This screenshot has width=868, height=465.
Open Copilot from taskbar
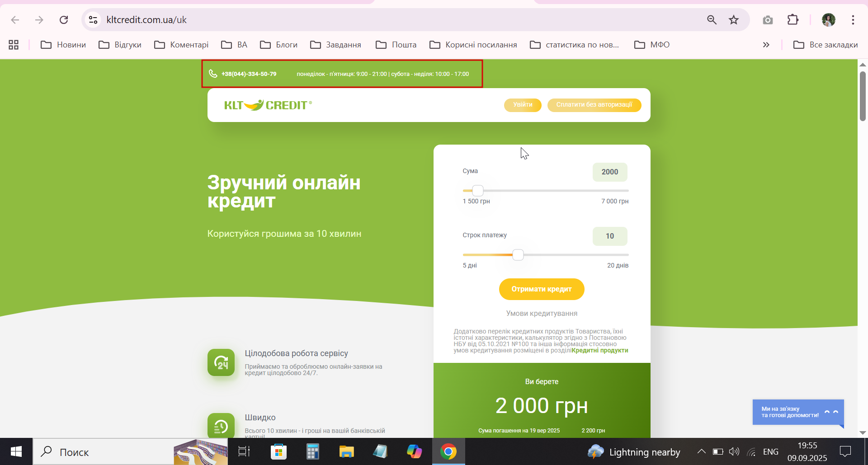pos(414,451)
